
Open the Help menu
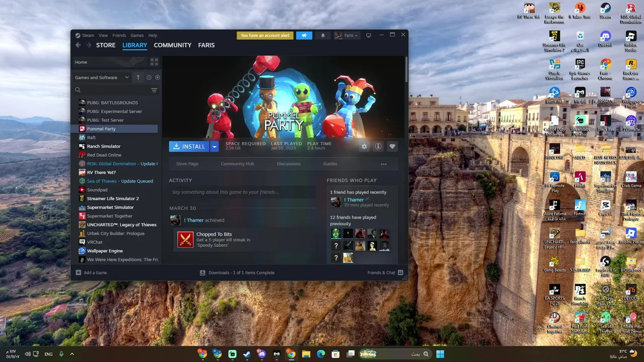click(x=153, y=35)
